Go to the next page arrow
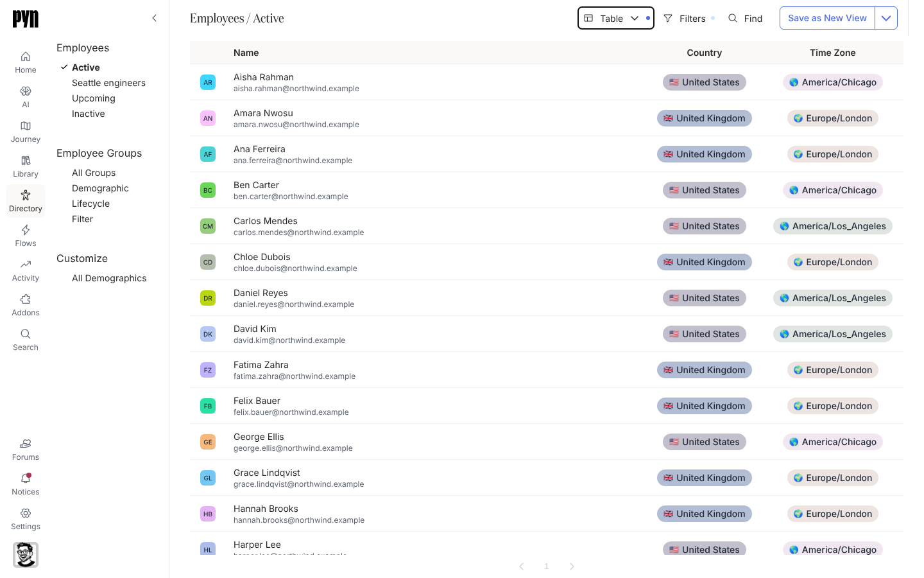Image resolution: width=924 pixels, height=578 pixels. [572, 566]
